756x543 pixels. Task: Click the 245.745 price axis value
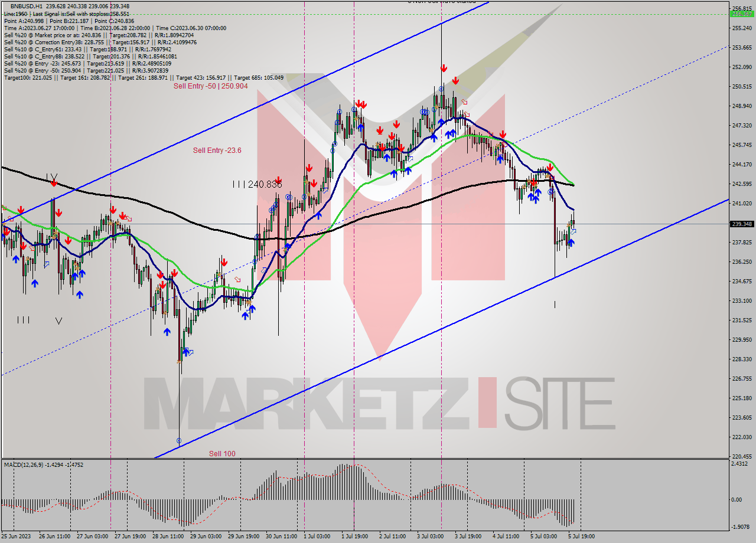point(742,145)
